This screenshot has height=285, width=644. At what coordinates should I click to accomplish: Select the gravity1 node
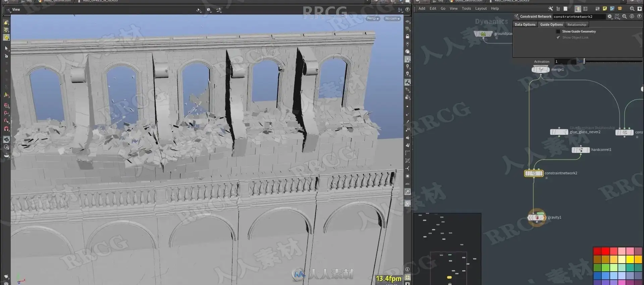coord(537,218)
